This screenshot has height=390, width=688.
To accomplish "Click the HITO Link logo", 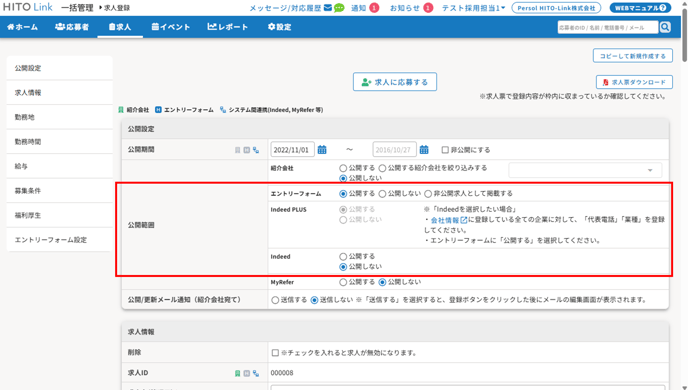I will pos(28,7).
